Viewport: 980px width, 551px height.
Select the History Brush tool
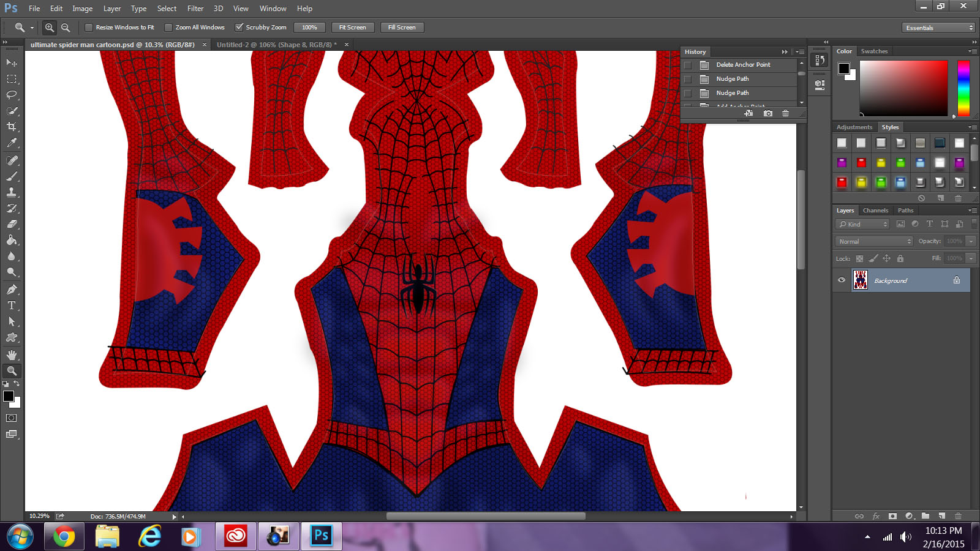coord(12,208)
